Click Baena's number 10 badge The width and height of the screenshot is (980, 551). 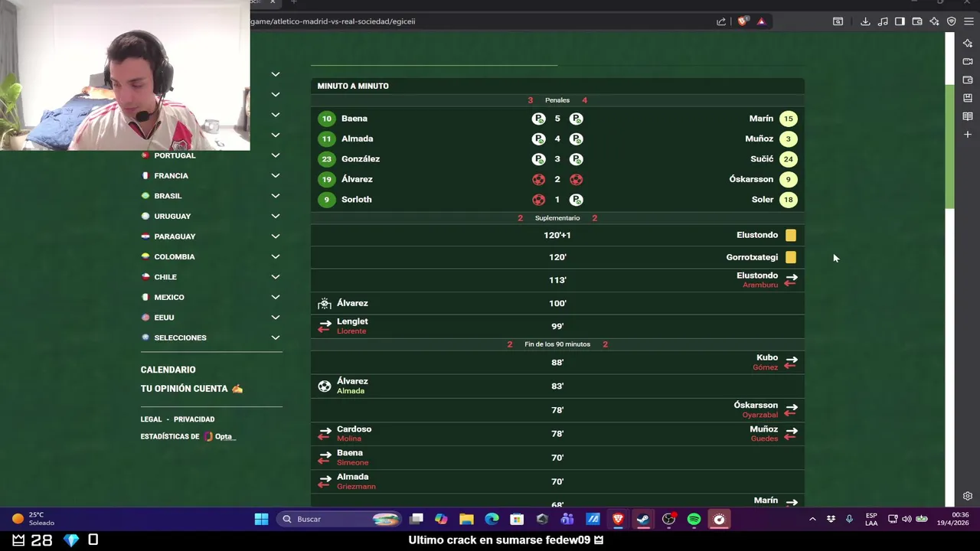coord(327,119)
